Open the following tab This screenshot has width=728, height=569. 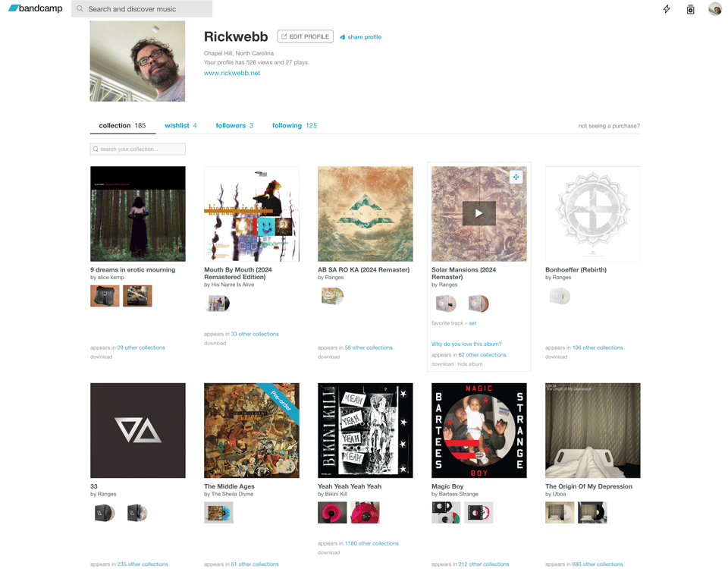[x=294, y=125]
